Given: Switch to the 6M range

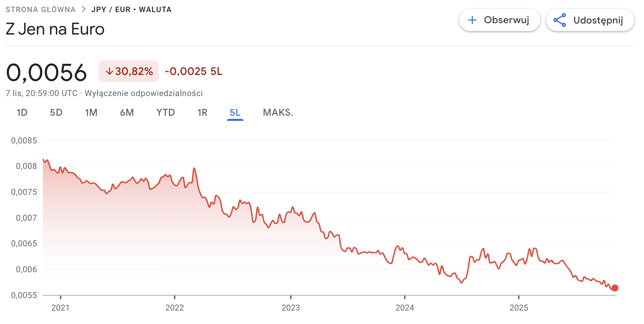Looking at the screenshot, I should pyautogui.click(x=127, y=113).
